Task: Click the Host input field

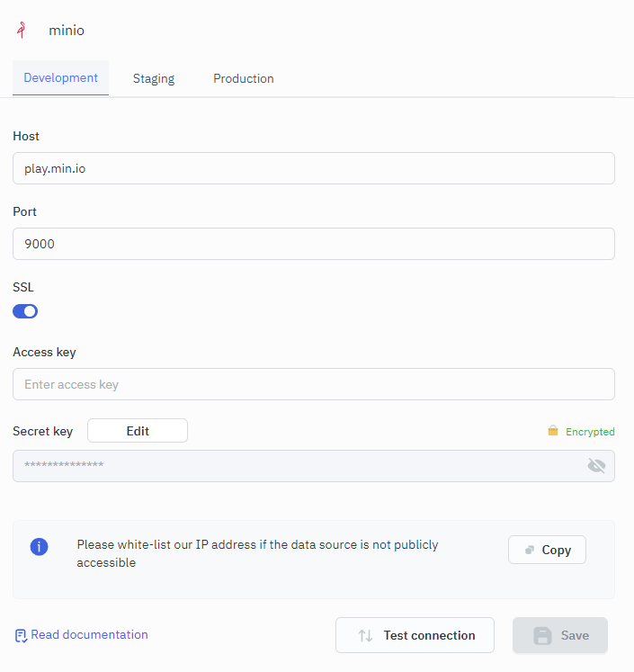Action: pyautogui.click(x=314, y=168)
